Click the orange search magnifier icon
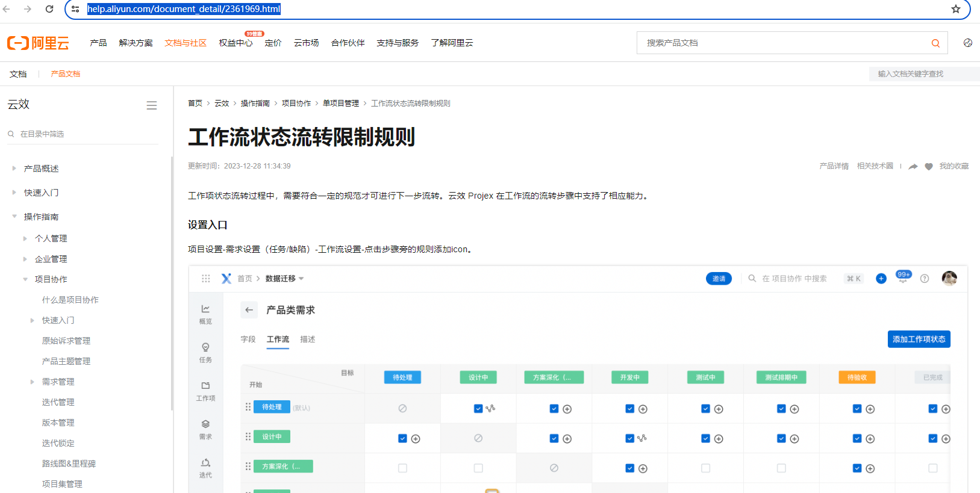This screenshot has width=980, height=493. pos(935,43)
